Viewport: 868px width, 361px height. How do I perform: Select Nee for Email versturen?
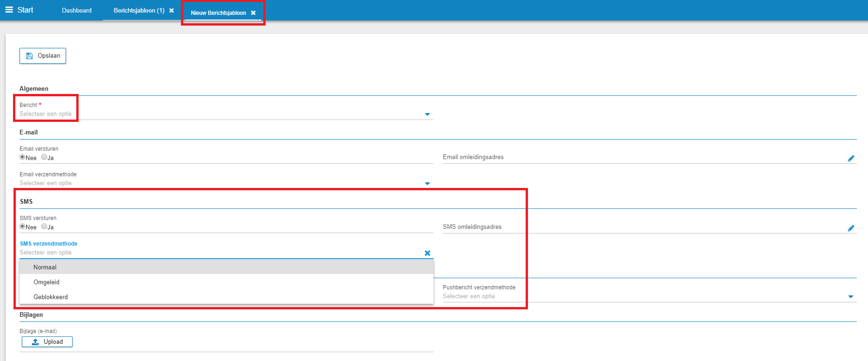coord(22,157)
